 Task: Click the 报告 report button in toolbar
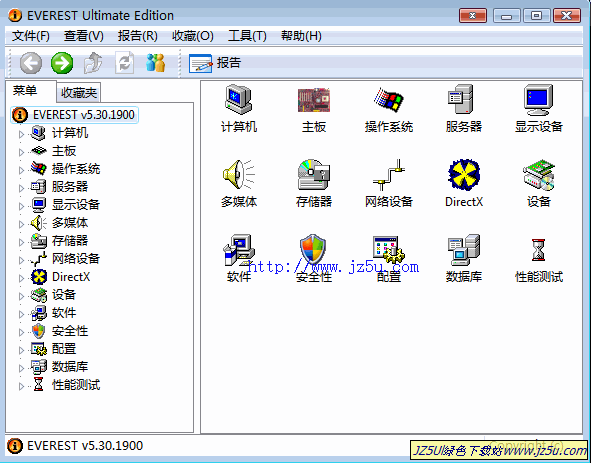[x=215, y=63]
